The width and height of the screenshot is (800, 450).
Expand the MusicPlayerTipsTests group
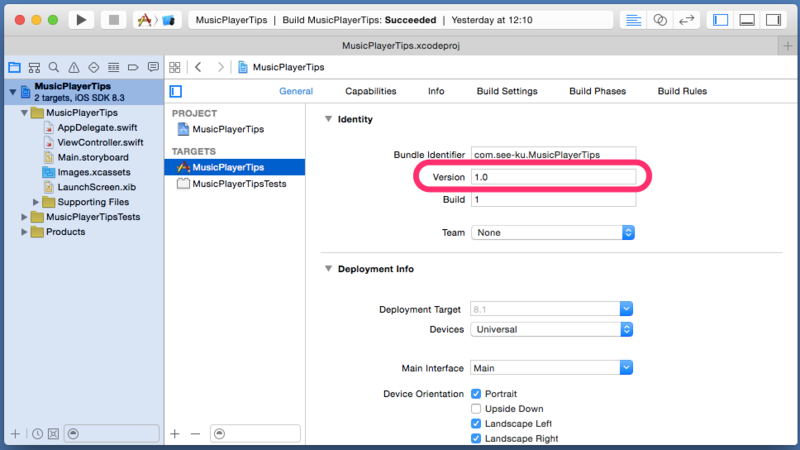click(24, 217)
